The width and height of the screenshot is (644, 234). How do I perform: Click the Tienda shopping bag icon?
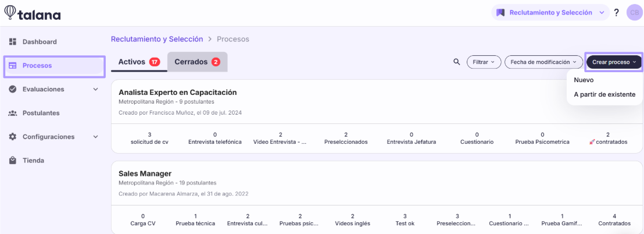[12, 160]
